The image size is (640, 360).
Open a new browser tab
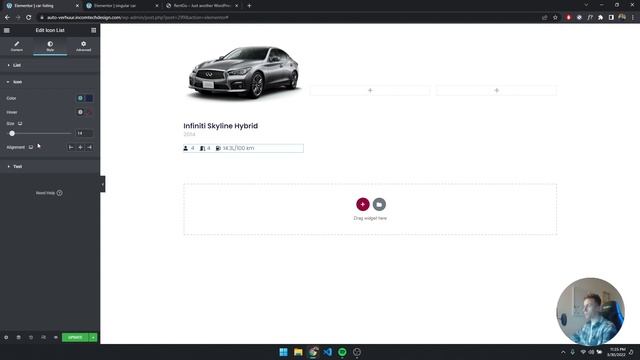pyautogui.click(x=249, y=6)
